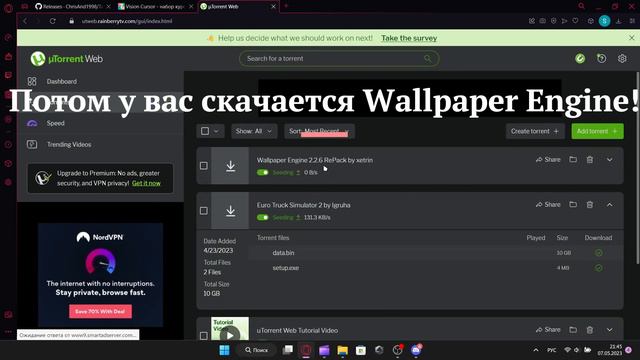Open the help icon in uTorrent header
This screenshot has height=360, width=640.
click(601, 59)
